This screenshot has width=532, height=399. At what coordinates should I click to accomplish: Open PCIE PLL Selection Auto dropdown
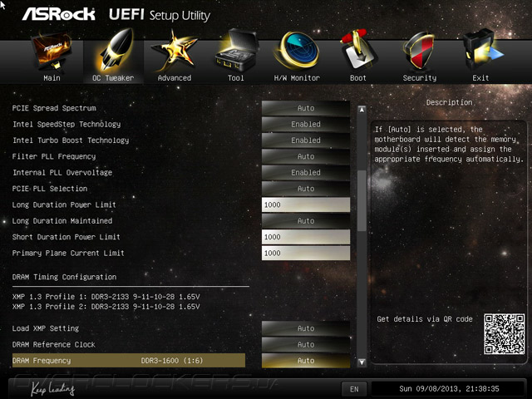[306, 189]
